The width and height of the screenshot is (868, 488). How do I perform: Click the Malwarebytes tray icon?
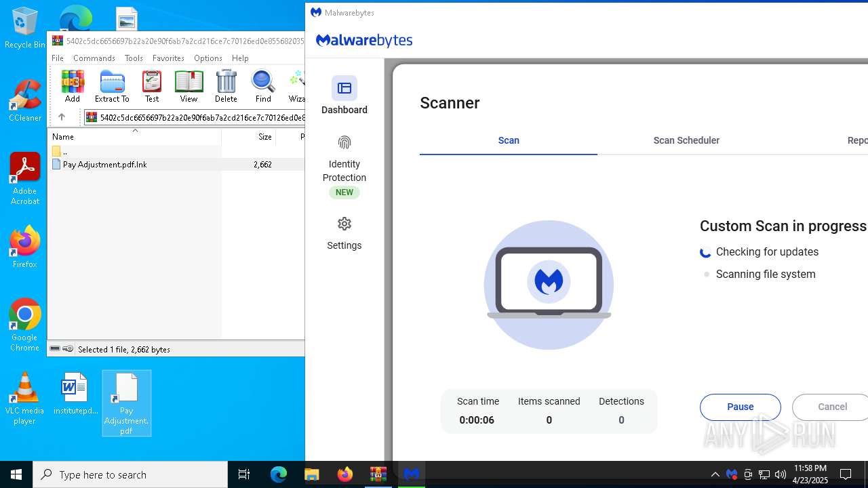point(732,474)
